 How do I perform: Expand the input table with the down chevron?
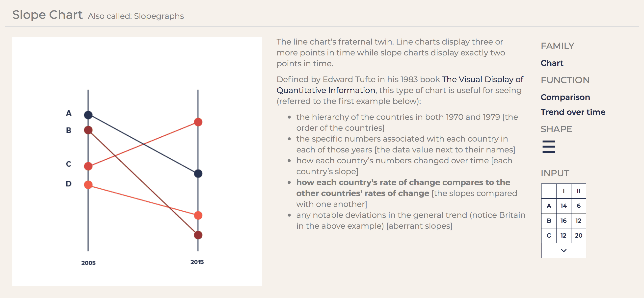point(563,250)
